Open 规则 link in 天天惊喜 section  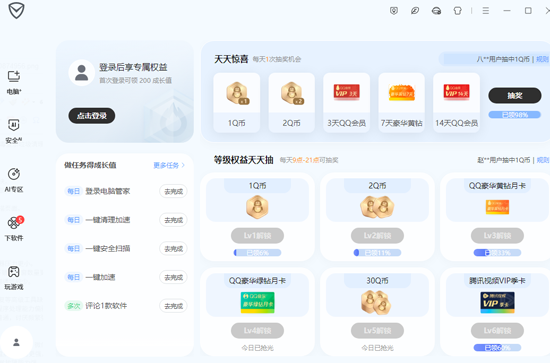click(542, 59)
